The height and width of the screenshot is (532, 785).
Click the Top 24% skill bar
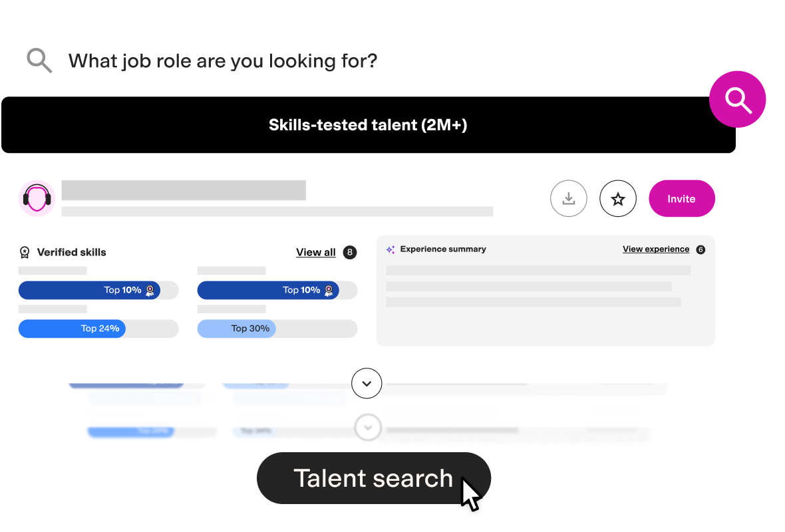click(x=98, y=329)
